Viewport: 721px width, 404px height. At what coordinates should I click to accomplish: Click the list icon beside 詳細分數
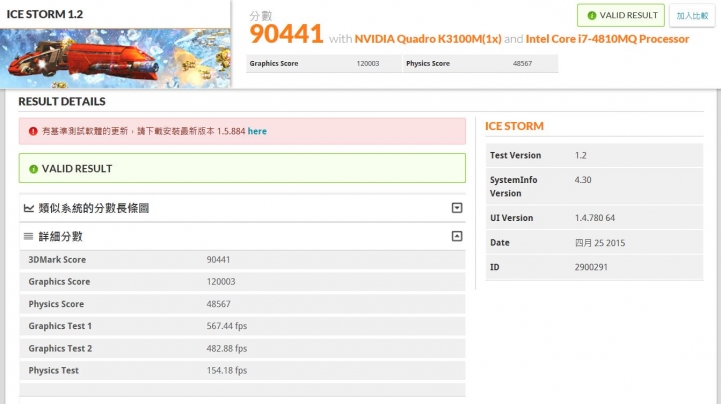click(29, 236)
